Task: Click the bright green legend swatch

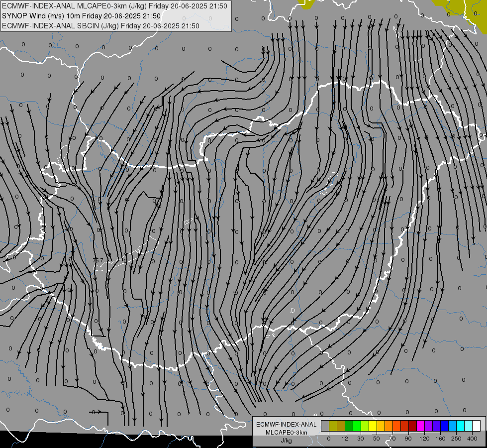Action: [357, 426]
